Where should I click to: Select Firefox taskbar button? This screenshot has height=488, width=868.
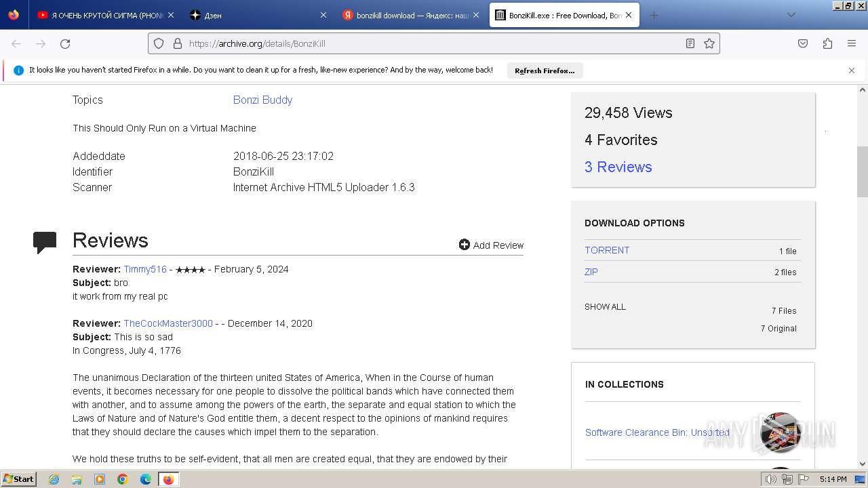(168, 479)
